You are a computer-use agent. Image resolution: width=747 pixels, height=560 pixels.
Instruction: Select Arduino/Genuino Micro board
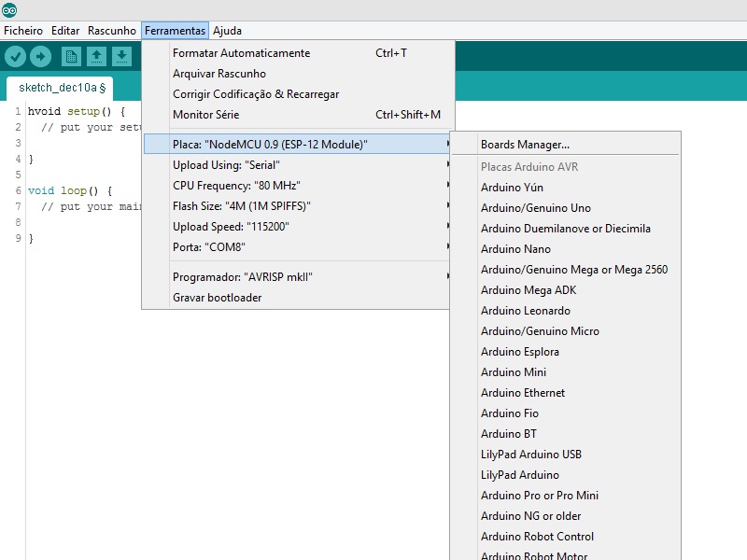click(566, 331)
